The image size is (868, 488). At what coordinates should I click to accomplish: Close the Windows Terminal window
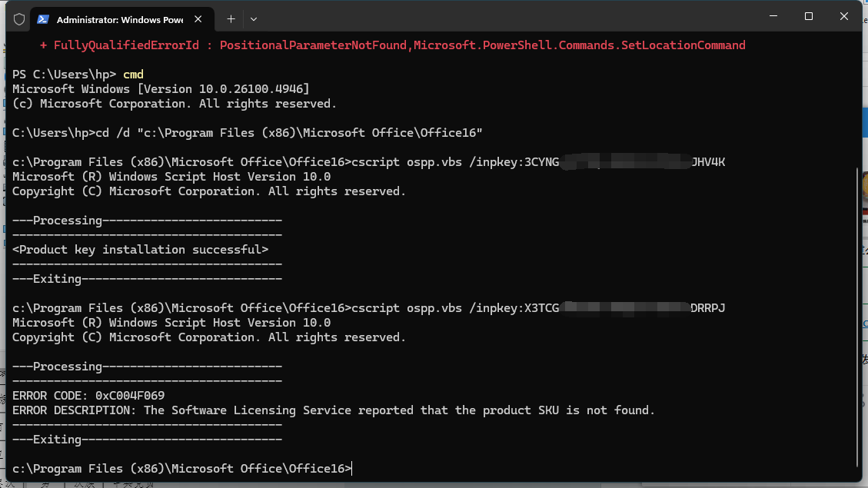pyautogui.click(x=844, y=16)
